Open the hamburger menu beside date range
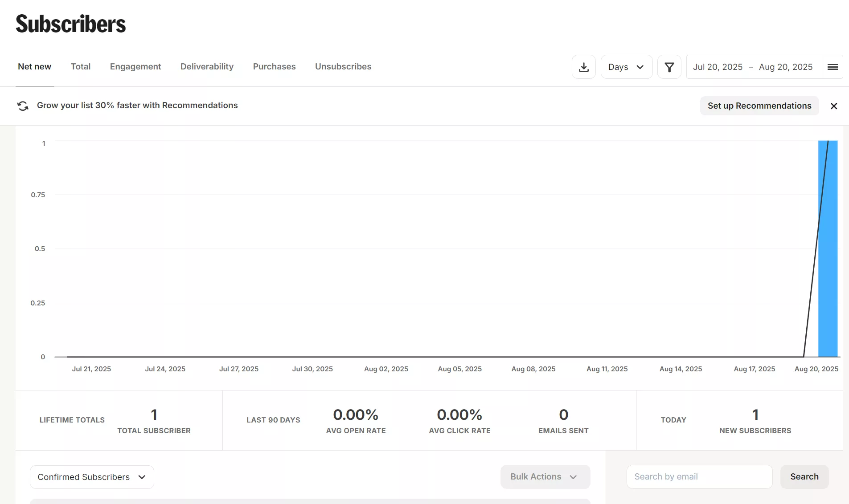 832,67
